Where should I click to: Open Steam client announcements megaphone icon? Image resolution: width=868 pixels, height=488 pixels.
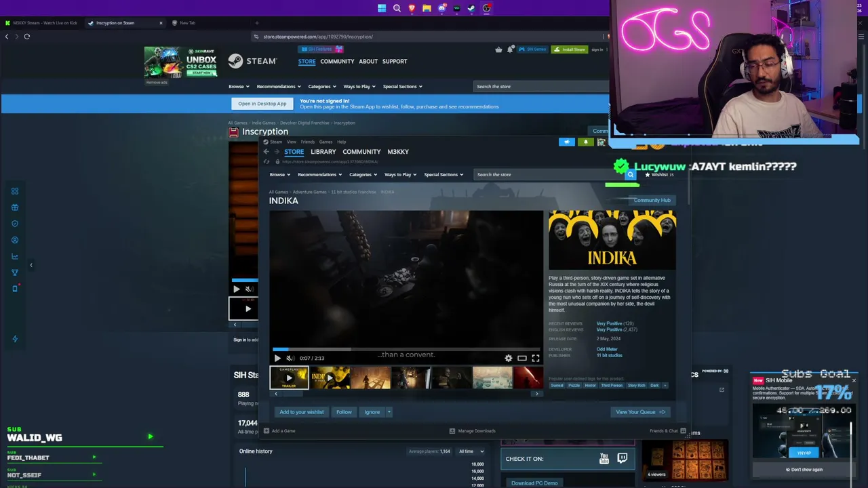click(x=567, y=142)
